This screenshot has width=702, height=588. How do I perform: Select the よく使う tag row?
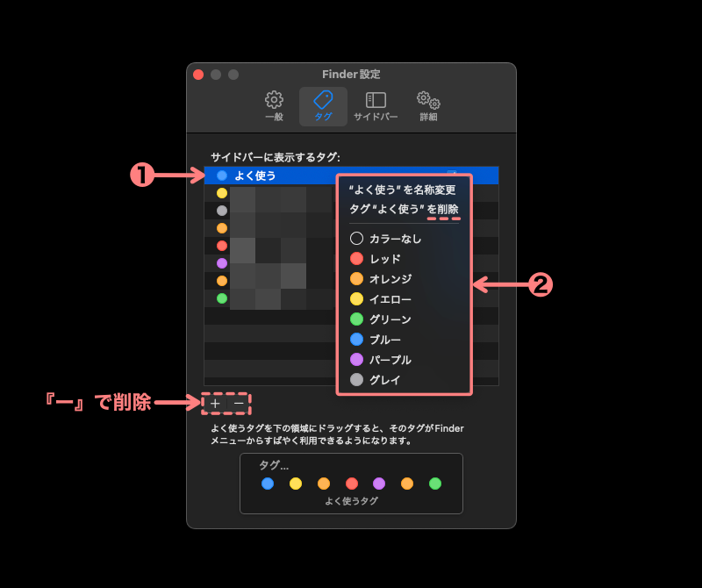coord(352,176)
